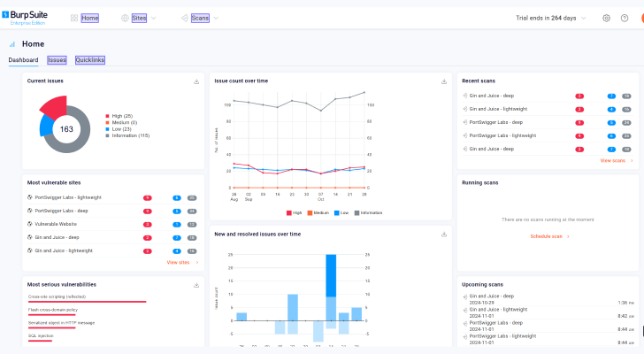This screenshot has height=354, width=644.
Task: Click the Scans icon in top navbar
Action: coord(185,18)
